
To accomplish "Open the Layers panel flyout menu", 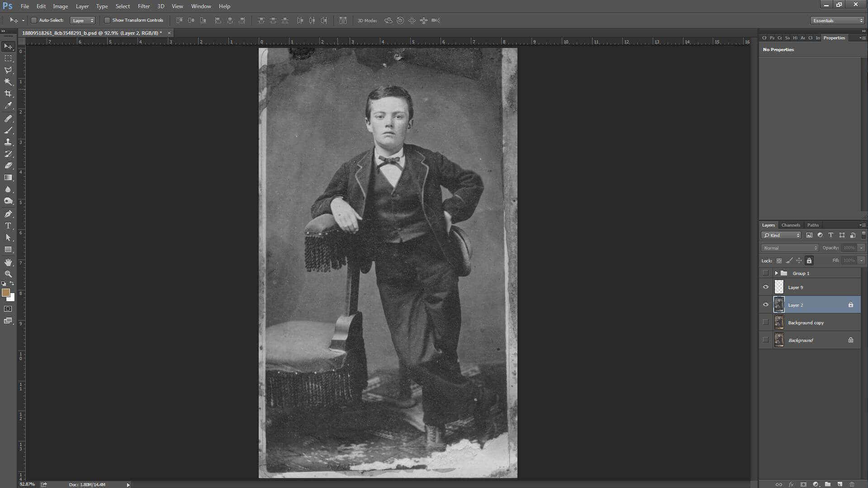I will click(862, 225).
